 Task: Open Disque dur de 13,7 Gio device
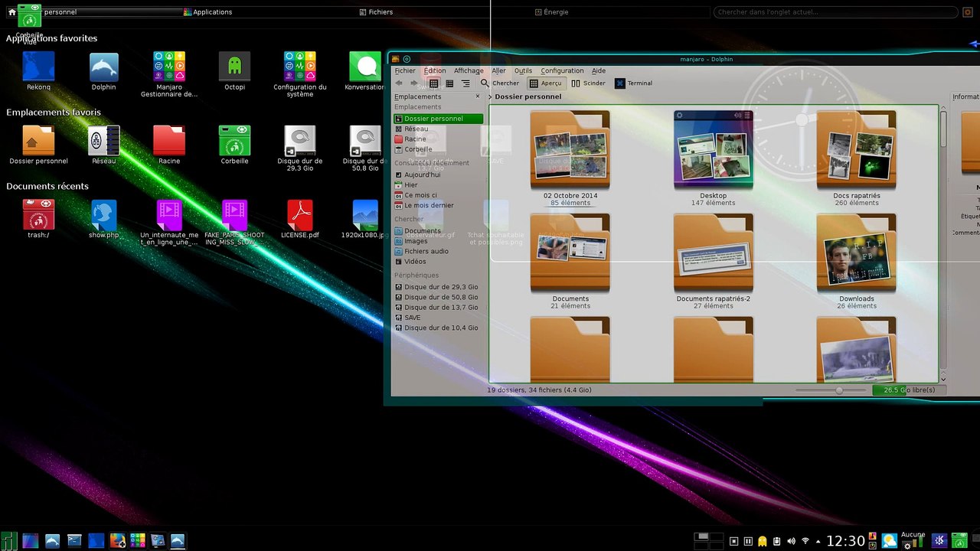[439, 307]
